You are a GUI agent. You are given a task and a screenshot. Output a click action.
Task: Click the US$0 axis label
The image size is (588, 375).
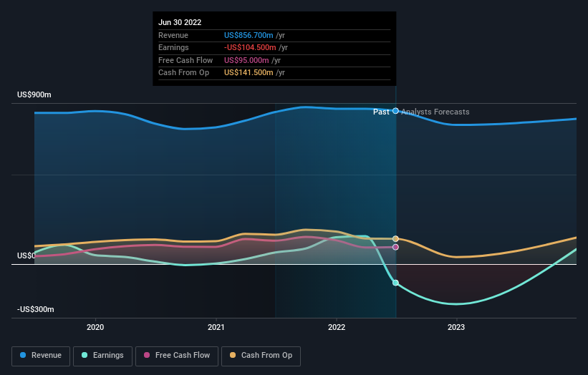[26, 256]
